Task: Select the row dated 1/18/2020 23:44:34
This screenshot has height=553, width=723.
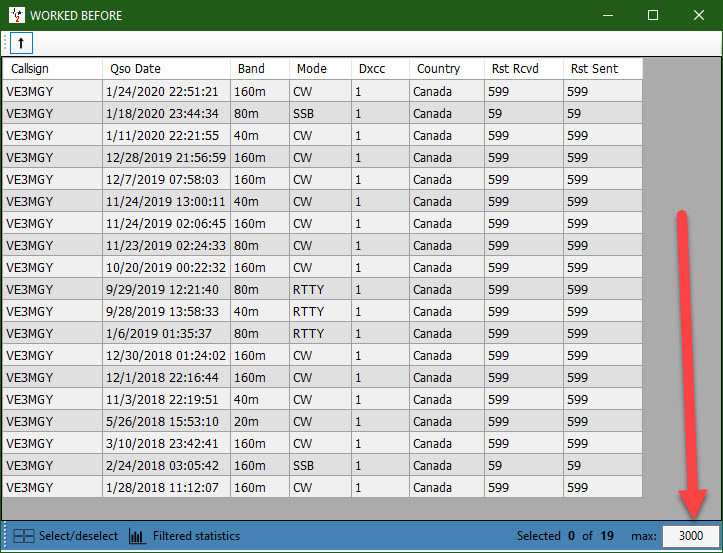Action: 322,113
